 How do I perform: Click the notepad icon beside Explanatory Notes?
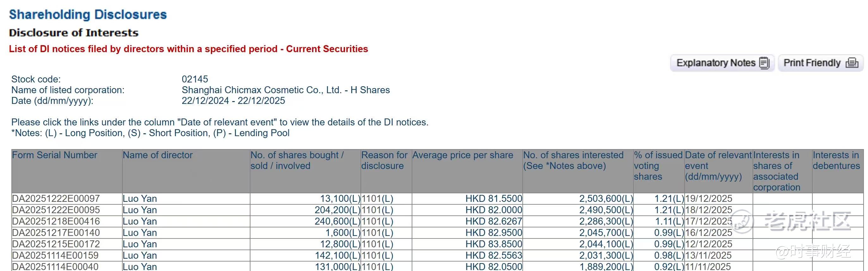coord(764,63)
